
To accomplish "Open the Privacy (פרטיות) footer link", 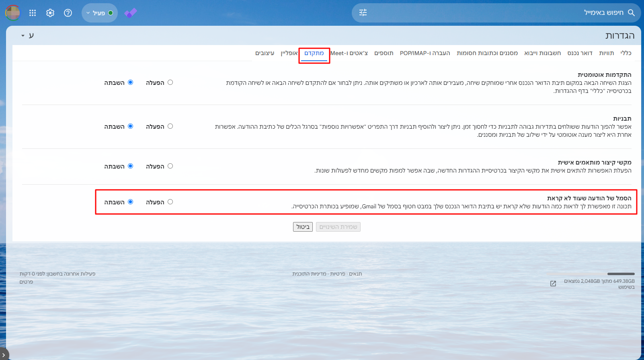I will tap(338, 274).
